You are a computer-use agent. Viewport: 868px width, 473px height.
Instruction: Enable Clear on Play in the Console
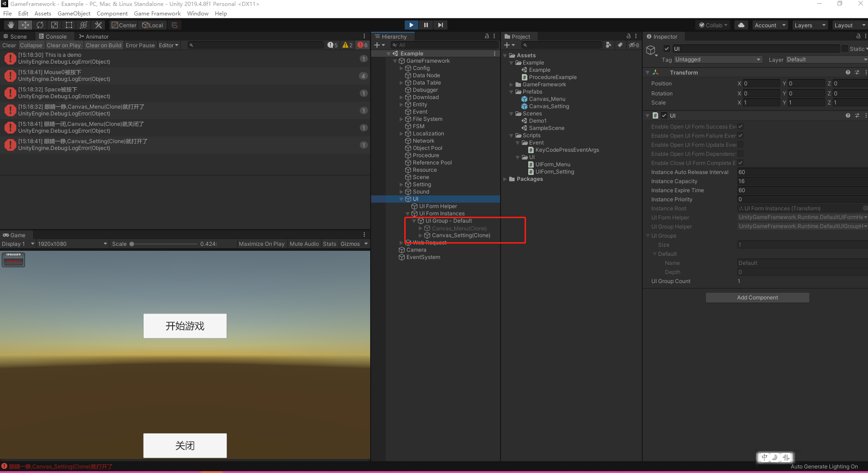(x=64, y=45)
